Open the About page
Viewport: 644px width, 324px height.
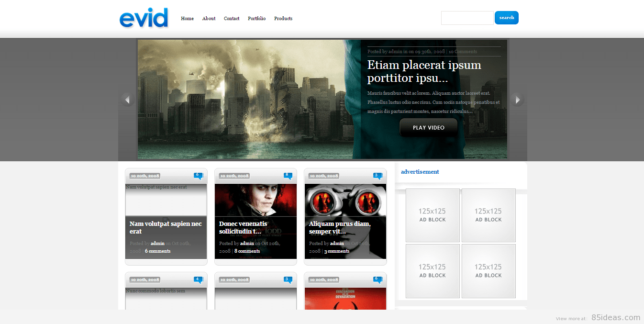209,19
